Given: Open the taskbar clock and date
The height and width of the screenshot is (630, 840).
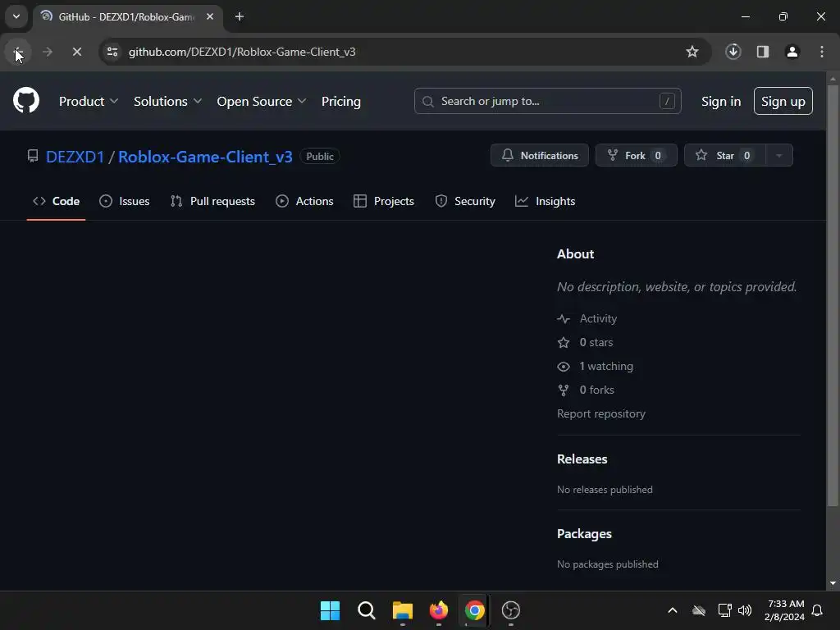Looking at the screenshot, I should (x=785, y=610).
